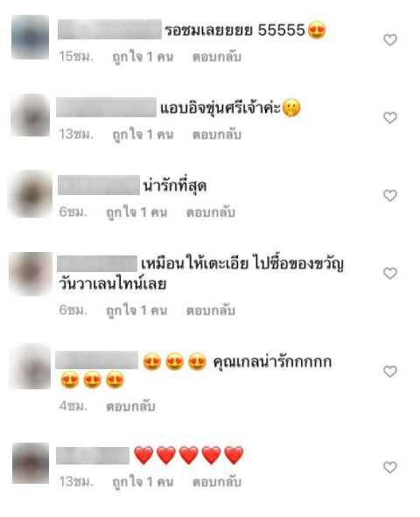
Task: Like the five red hearts comment
Action: [390, 467]
